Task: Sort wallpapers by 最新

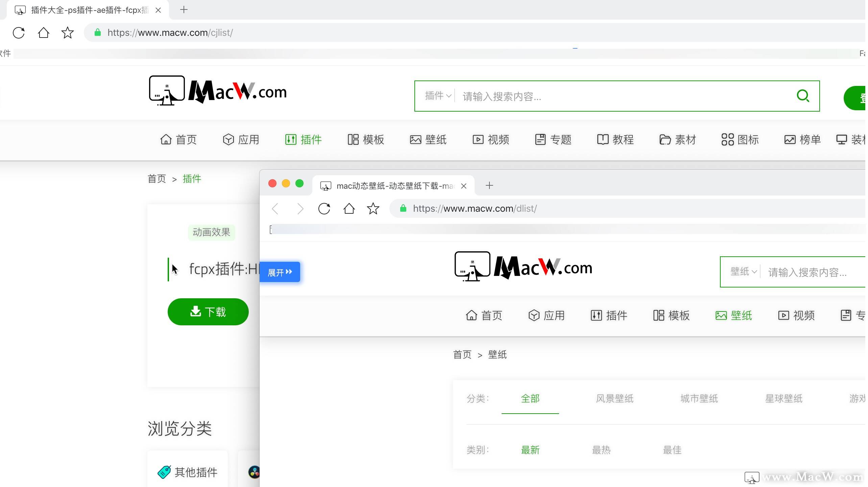Action: (530, 450)
